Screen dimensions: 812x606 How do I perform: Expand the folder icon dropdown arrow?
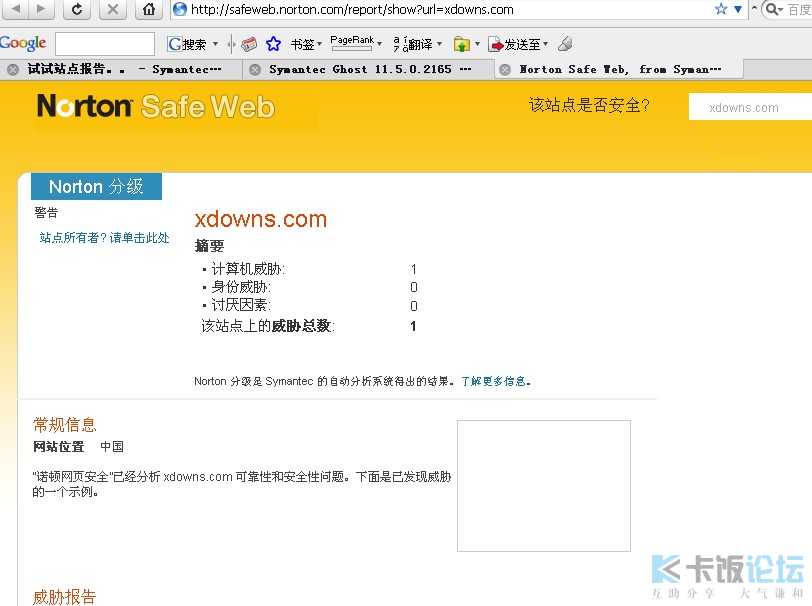point(477,44)
